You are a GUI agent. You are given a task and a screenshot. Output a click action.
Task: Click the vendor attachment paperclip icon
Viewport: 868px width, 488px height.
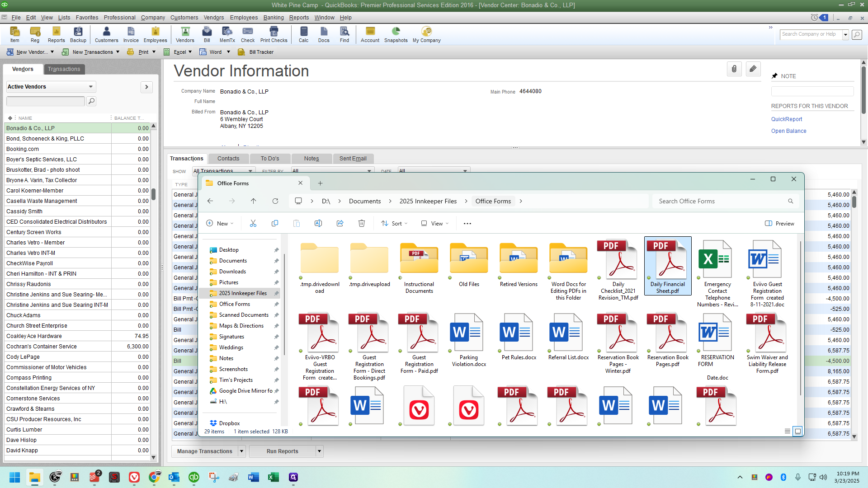[734, 69]
